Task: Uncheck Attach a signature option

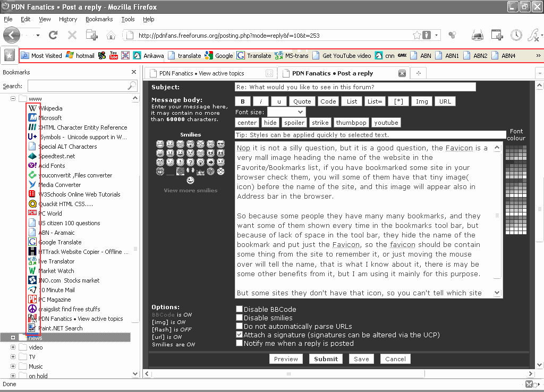Action: [239, 335]
